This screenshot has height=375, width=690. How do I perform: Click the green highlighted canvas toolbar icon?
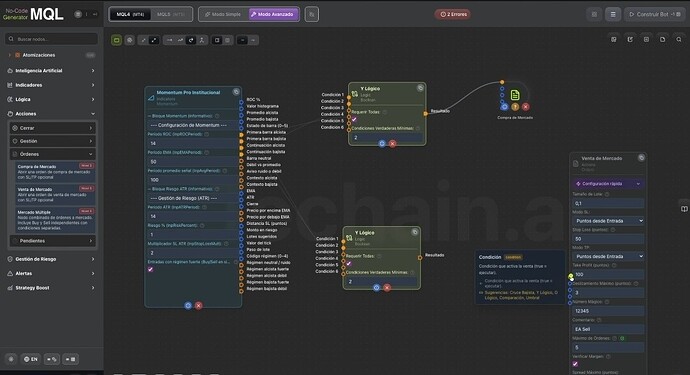coord(116,40)
